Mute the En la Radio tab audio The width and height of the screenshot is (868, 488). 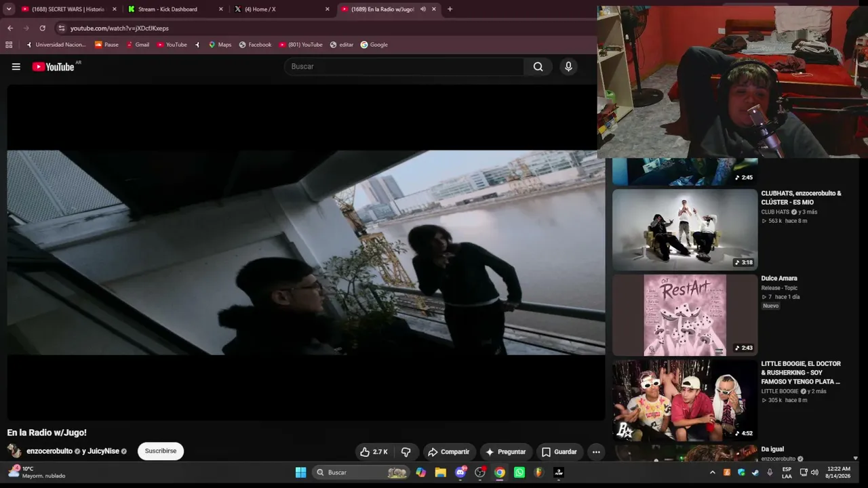pos(423,9)
